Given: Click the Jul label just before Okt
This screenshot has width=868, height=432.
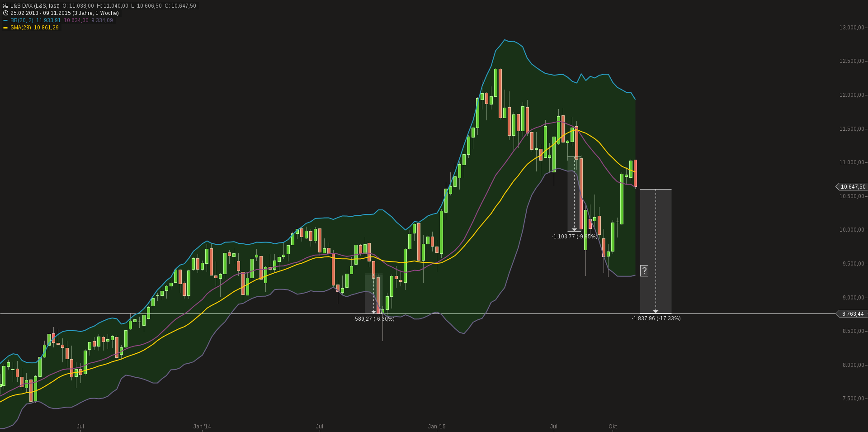Looking at the screenshot, I should pos(554,427).
